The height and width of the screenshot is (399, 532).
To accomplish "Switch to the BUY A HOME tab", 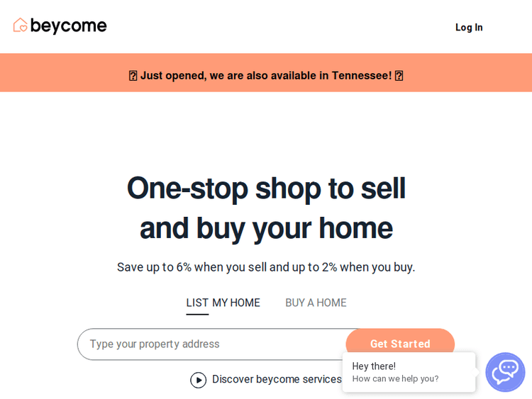I will [x=316, y=303].
